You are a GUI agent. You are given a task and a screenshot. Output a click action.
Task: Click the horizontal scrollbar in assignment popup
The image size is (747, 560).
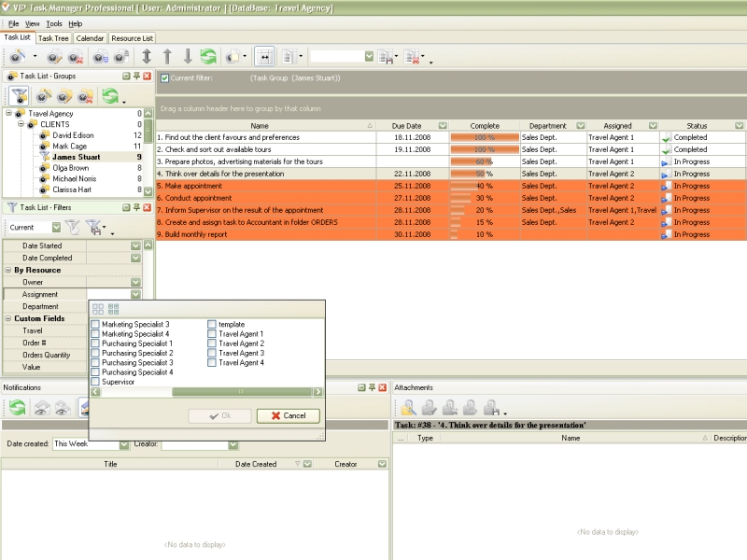pos(206,392)
